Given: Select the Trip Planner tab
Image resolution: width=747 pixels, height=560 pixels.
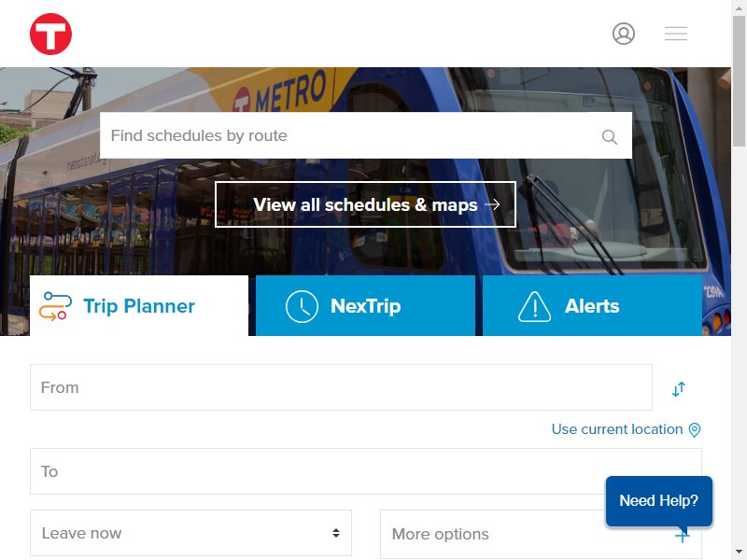Looking at the screenshot, I should [139, 306].
